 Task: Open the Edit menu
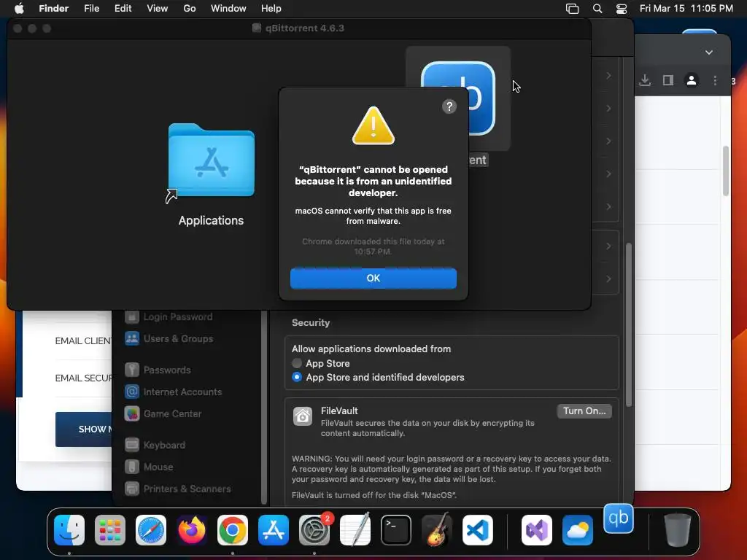click(x=123, y=8)
